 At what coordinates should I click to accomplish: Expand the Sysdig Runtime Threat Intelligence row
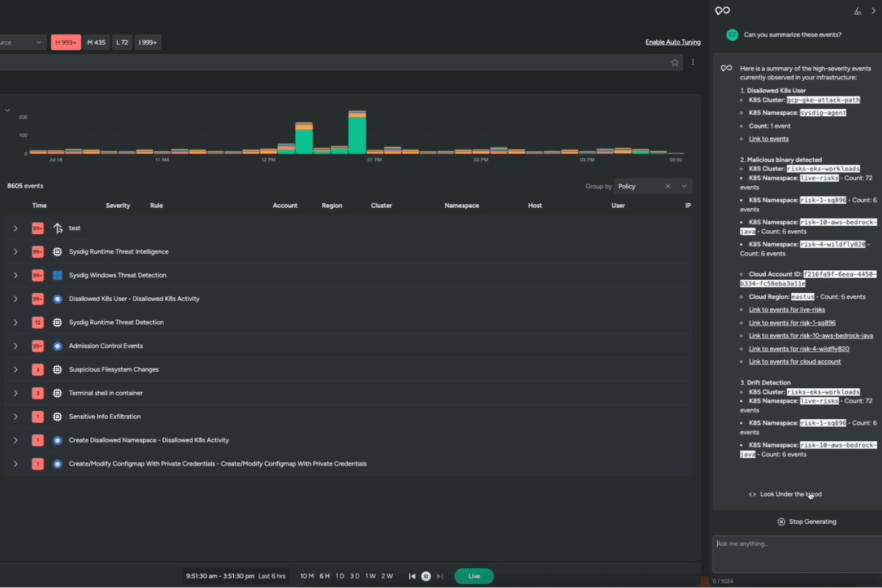tap(16, 252)
